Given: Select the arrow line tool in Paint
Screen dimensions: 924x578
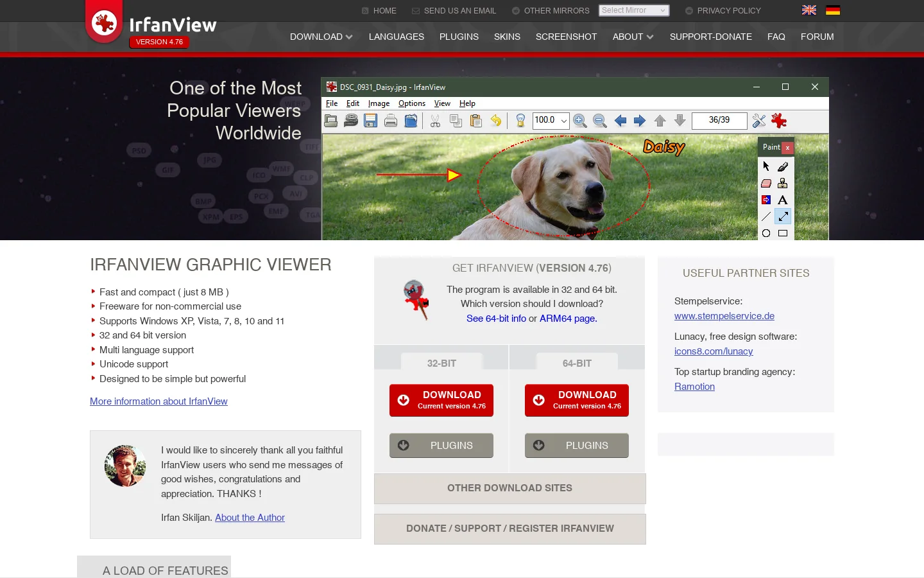Looking at the screenshot, I should (x=783, y=216).
